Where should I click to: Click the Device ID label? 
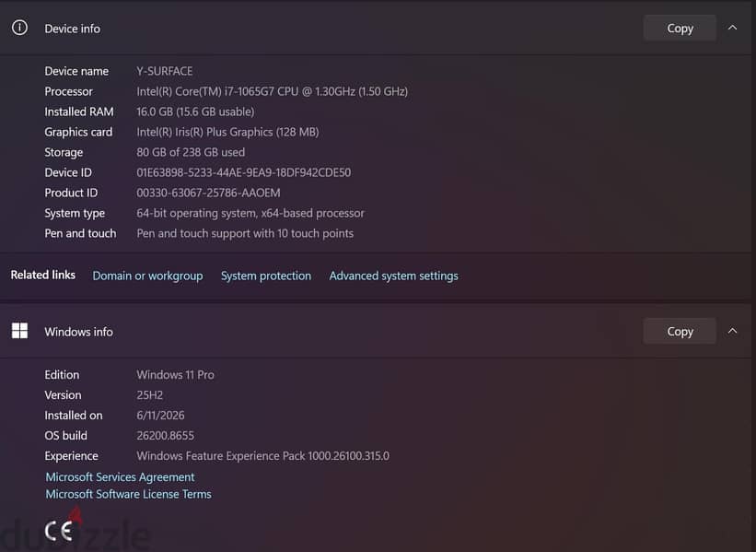68,172
